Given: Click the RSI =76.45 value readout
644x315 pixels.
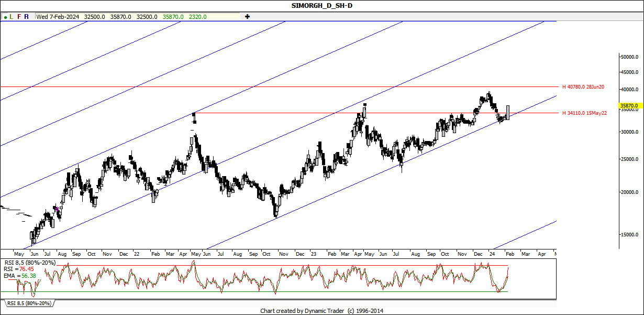Looking at the screenshot, I should click(19, 269).
